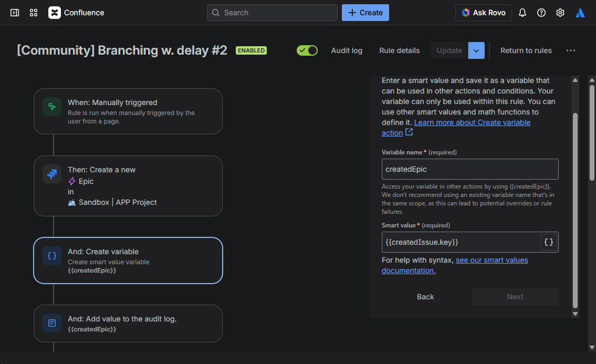Open the more options ellipsis menu
This screenshot has height=364, width=596.
(x=570, y=51)
